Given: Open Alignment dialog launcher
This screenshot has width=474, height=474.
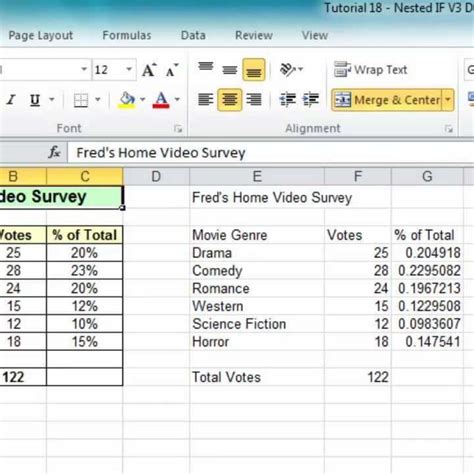Looking at the screenshot, I should point(449,129).
